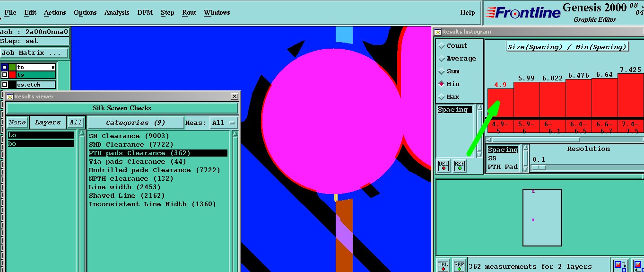Toggle display checkbox for layer 'ts'
The width and height of the screenshot is (644, 272).
[x=5, y=75]
